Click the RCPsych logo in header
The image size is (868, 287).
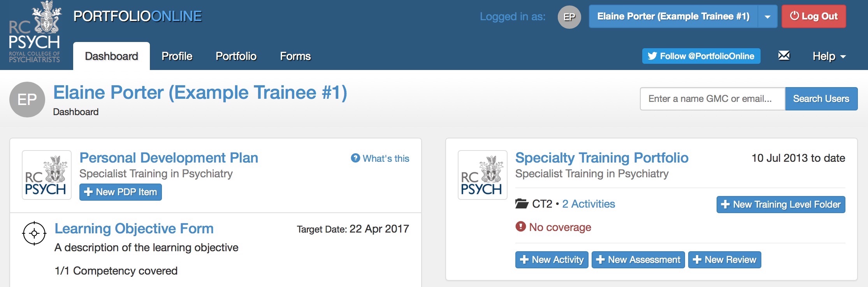click(x=35, y=33)
